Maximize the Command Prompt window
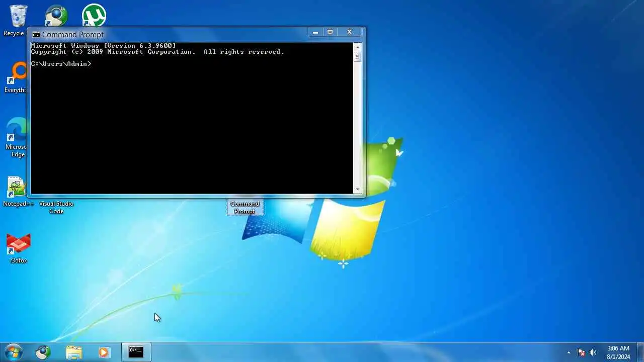 [330, 32]
